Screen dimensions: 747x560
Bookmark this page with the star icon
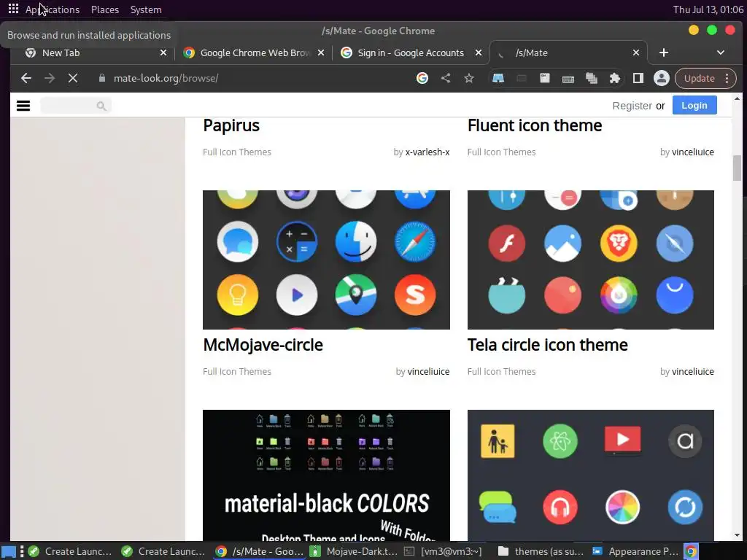click(x=469, y=78)
